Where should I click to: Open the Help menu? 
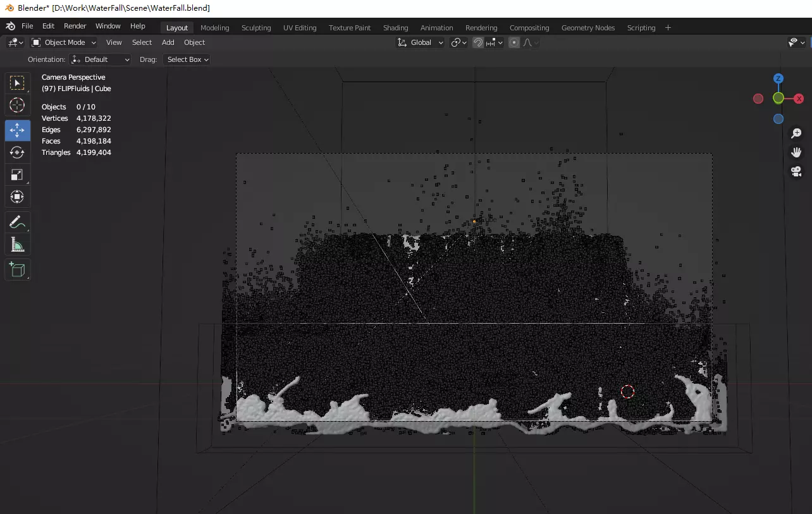(138, 26)
